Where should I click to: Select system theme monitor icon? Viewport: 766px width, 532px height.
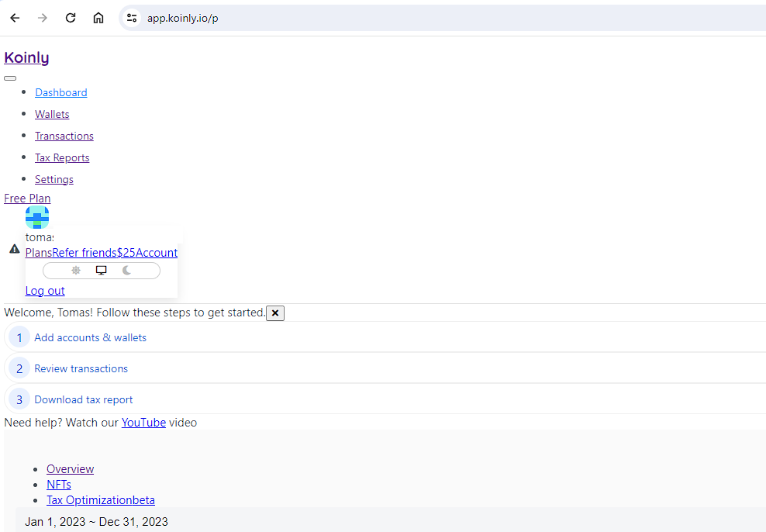[x=101, y=271]
